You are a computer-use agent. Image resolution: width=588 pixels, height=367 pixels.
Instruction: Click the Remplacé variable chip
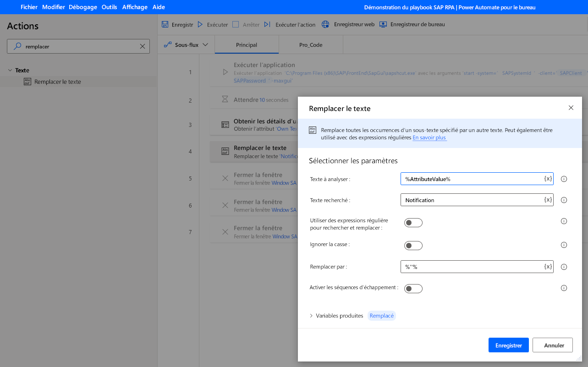(x=382, y=316)
